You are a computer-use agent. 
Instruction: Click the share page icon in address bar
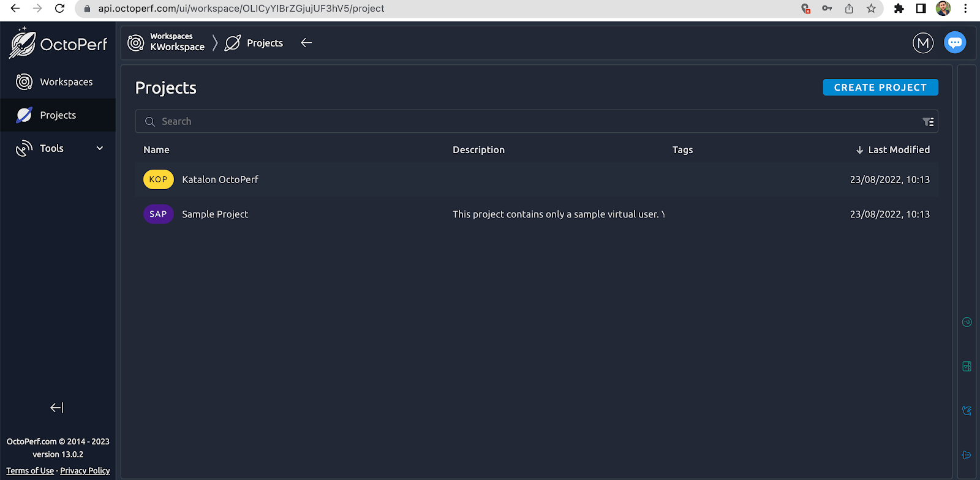(849, 9)
